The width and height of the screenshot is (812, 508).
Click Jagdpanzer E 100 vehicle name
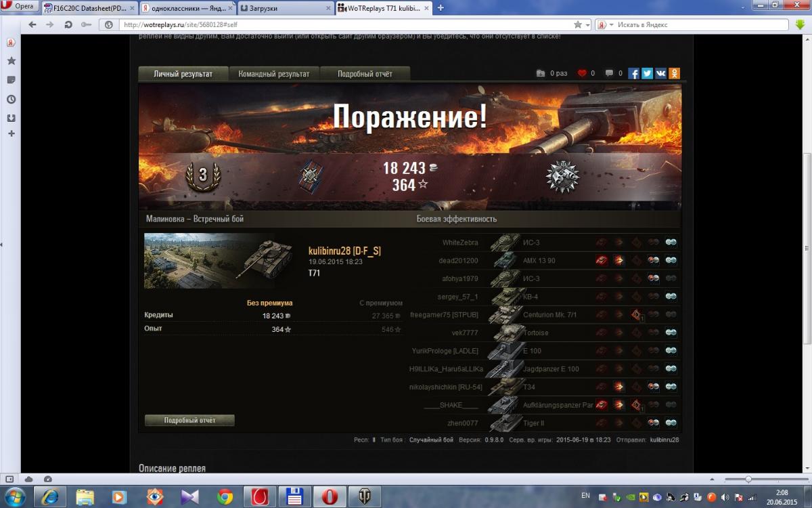(551, 369)
